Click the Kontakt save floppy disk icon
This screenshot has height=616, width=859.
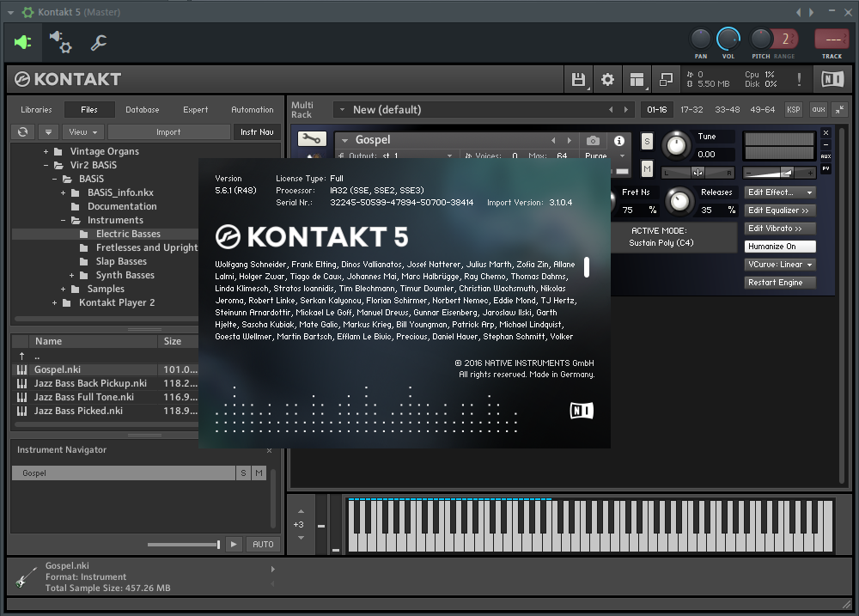click(578, 79)
